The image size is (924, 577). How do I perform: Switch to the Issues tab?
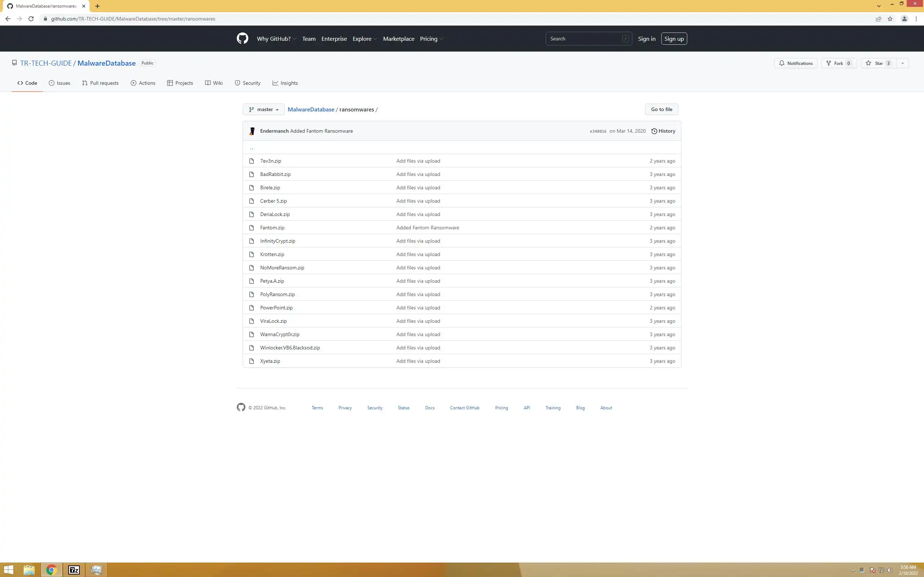point(60,83)
